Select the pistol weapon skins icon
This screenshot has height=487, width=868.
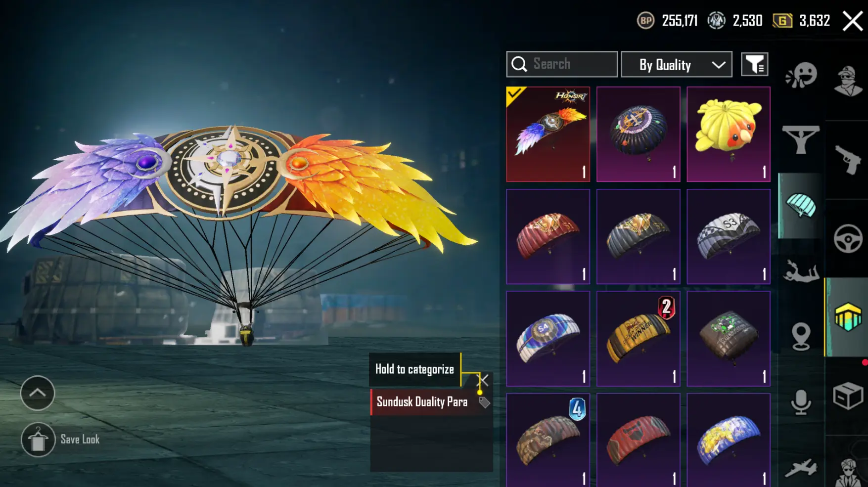(x=848, y=160)
